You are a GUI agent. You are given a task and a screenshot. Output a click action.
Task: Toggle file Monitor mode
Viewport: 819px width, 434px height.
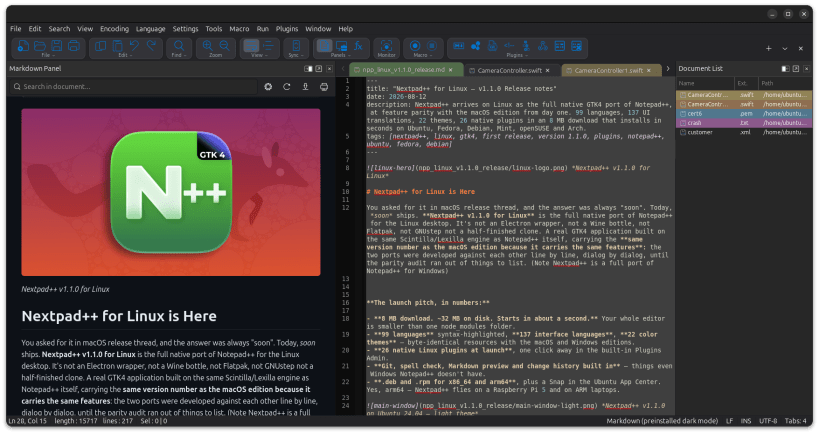point(386,46)
